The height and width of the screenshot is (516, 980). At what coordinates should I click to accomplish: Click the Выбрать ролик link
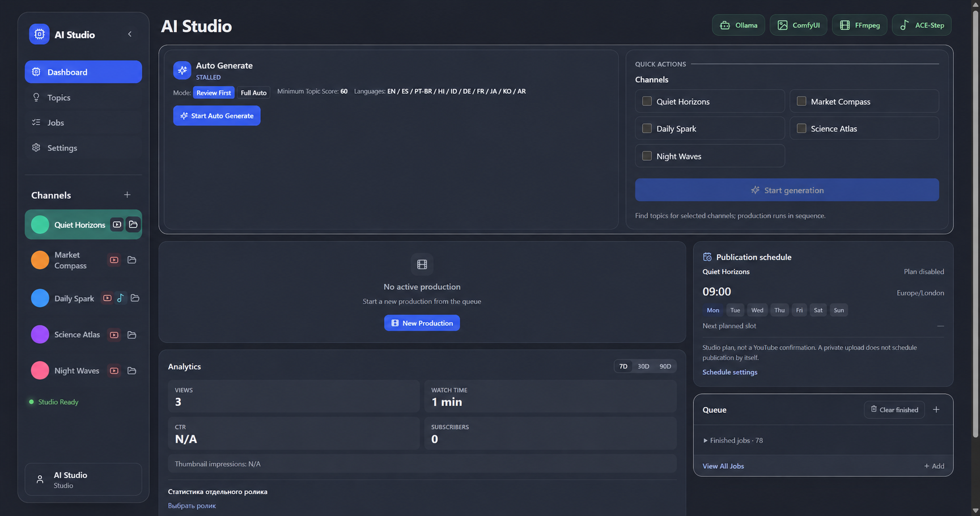click(192, 505)
